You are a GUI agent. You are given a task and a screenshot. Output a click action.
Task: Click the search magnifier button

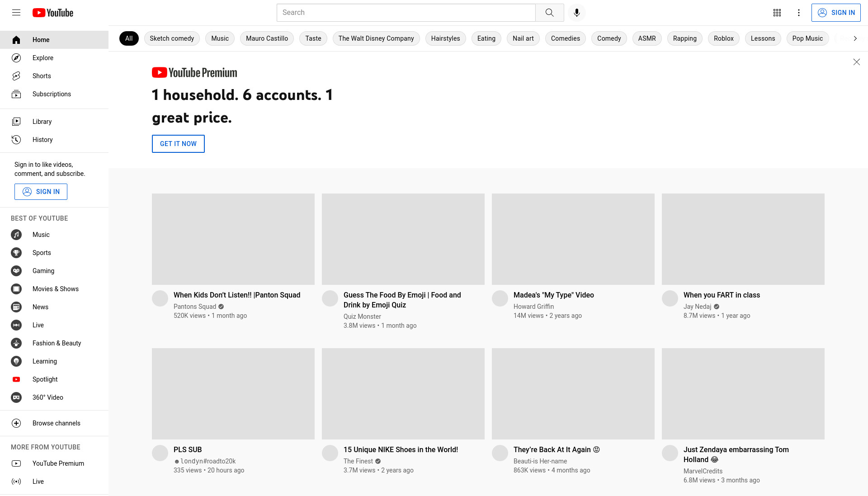(549, 13)
